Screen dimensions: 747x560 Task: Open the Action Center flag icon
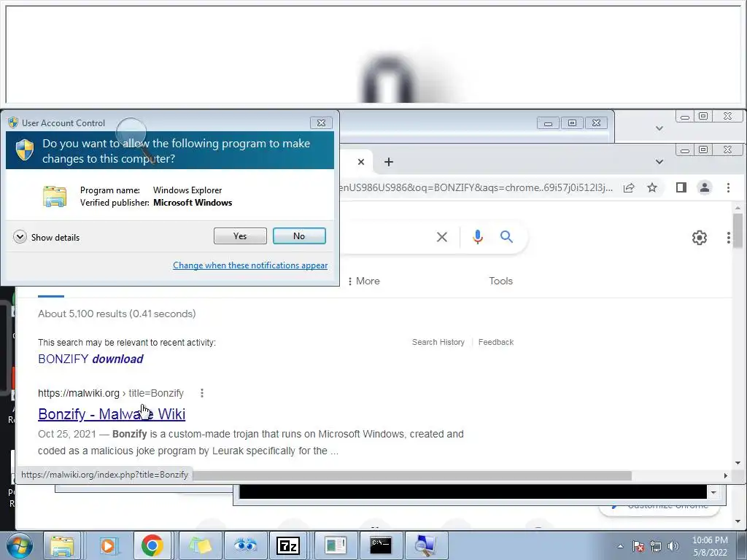(x=638, y=546)
